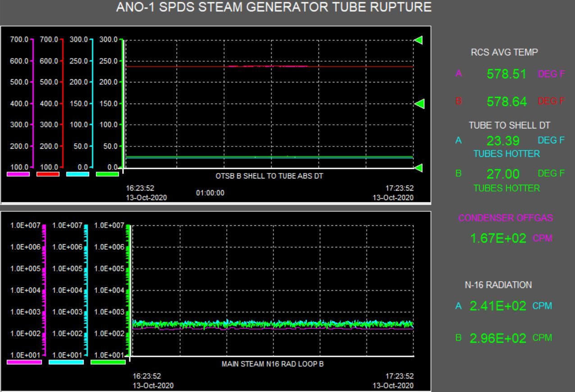Click the red pen swatch under the top chart

click(48, 174)
